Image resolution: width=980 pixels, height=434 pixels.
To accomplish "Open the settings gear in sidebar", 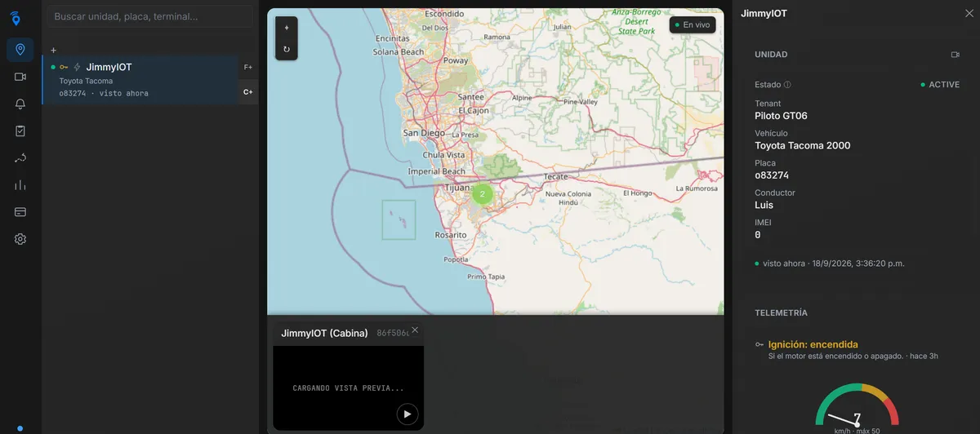I will (x=20, y=239).
